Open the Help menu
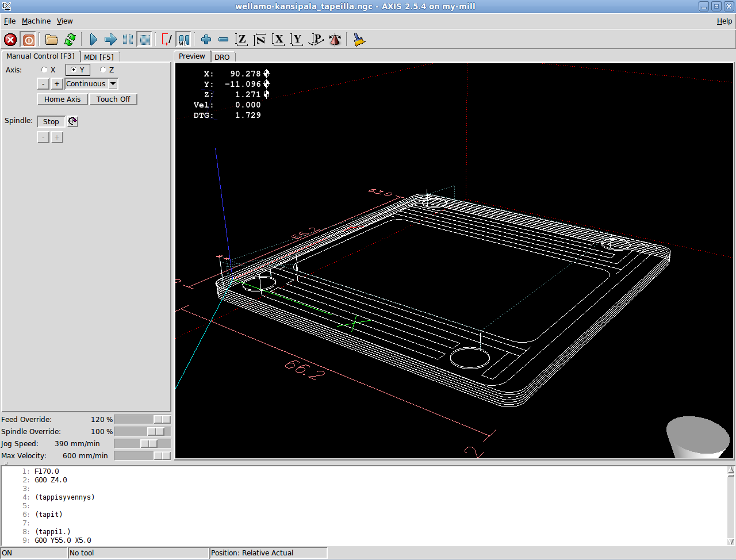The image size is (736, 560). click(x=724, y=21)
